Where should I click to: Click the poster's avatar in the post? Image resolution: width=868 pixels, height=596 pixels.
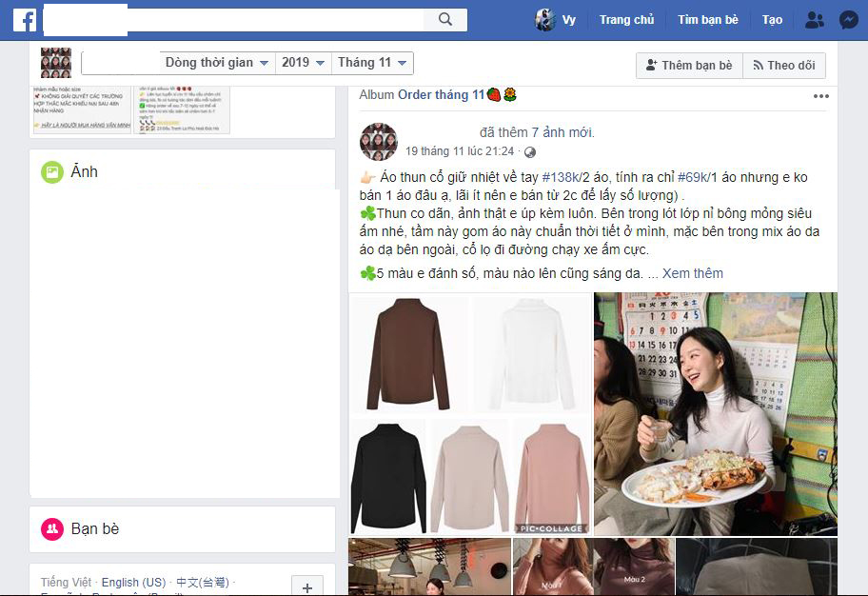(x=379, y=141)
